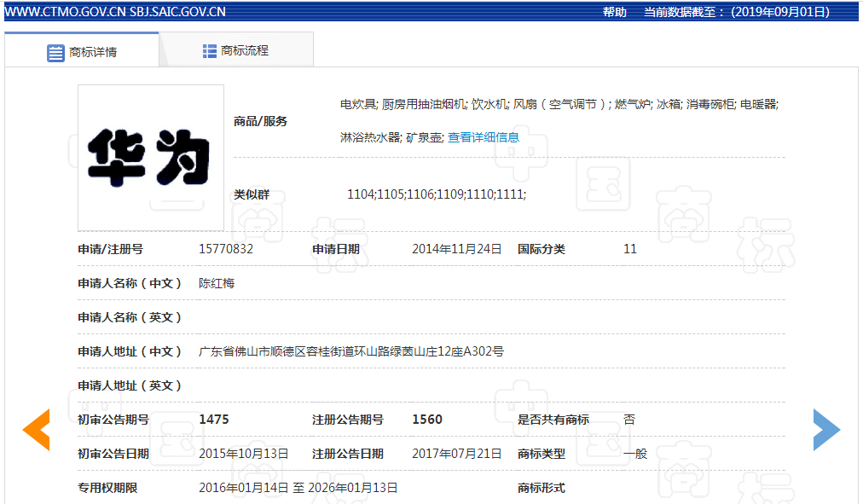Click the 华为 trademark image

(x=151, y=158)
